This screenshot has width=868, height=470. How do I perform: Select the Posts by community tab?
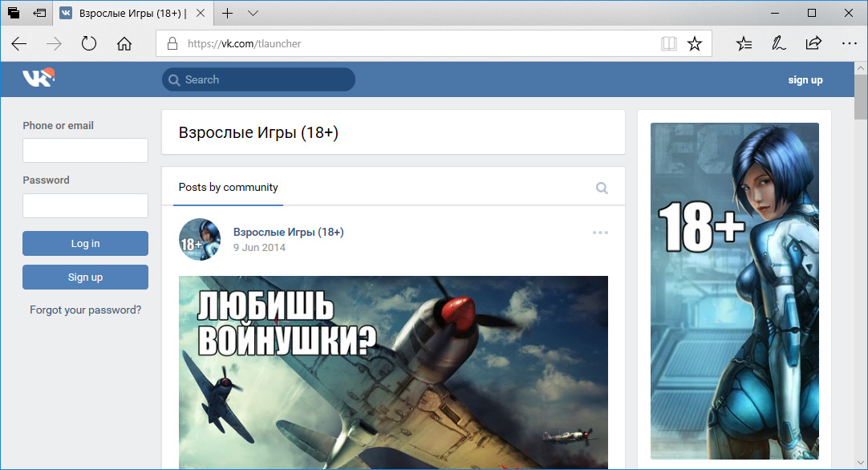[228, 188]
